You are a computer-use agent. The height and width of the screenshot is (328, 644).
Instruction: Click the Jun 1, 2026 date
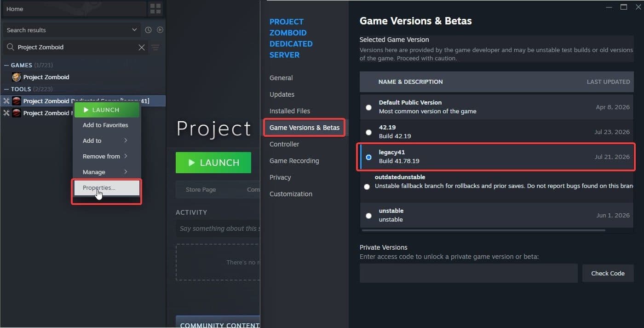click(x=613, y=215)
